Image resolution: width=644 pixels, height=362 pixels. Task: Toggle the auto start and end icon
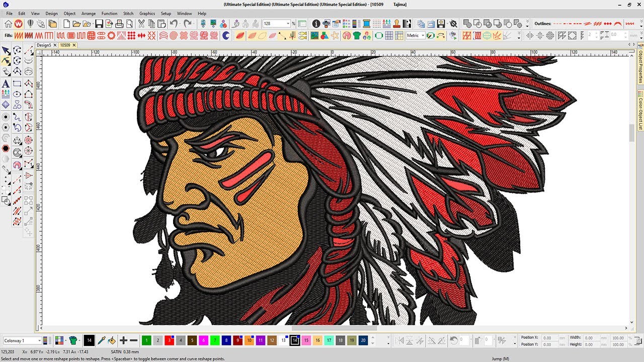[x=441, y=35]
